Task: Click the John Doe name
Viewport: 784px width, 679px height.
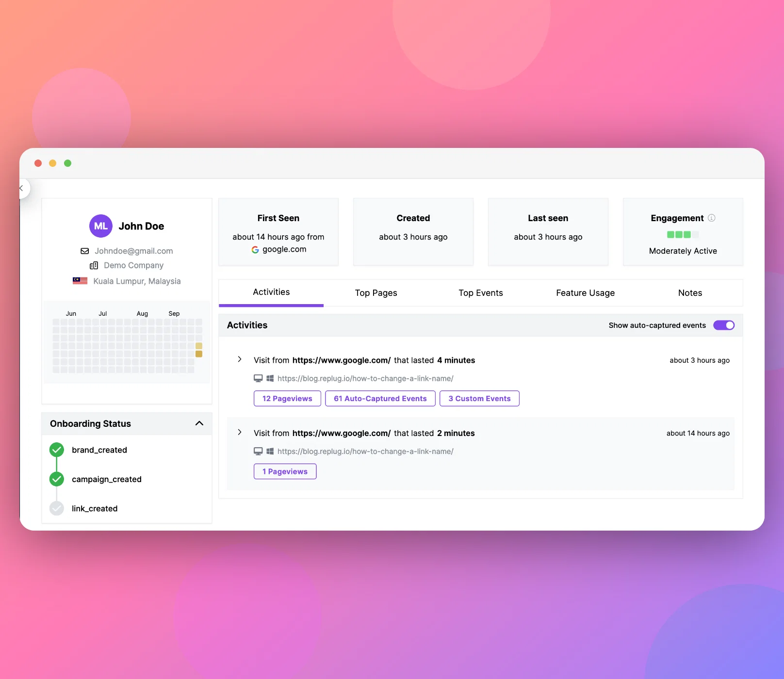Action: (x=141, y=226)
